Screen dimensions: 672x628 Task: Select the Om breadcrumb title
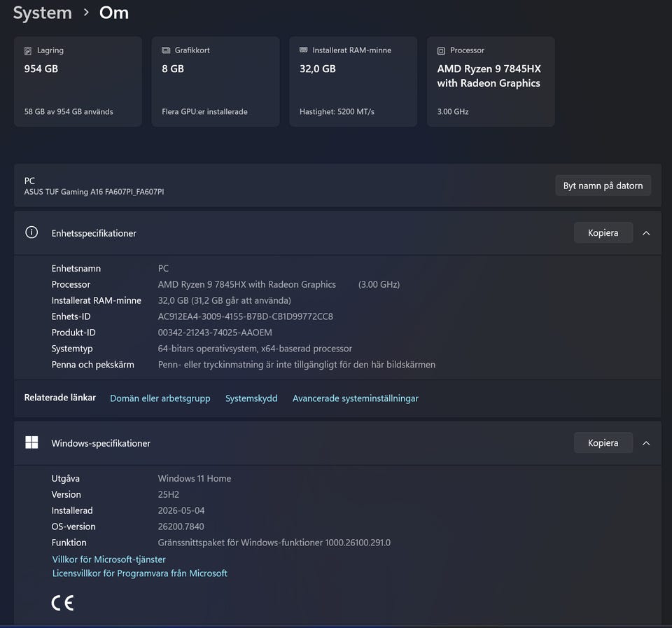[114, 13]
